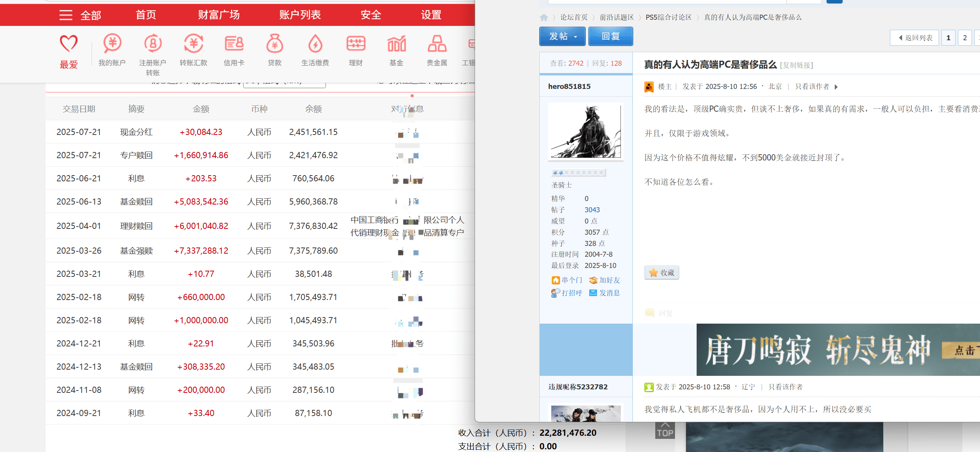Click the 收藏 star button
980x452 pixels.
point(661,273)
